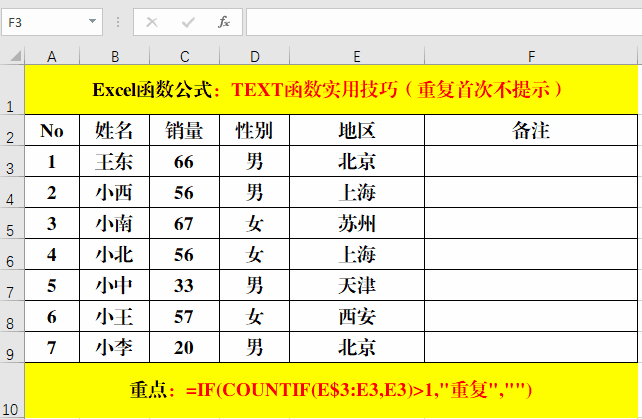Click into the formula bar input area

444,22
